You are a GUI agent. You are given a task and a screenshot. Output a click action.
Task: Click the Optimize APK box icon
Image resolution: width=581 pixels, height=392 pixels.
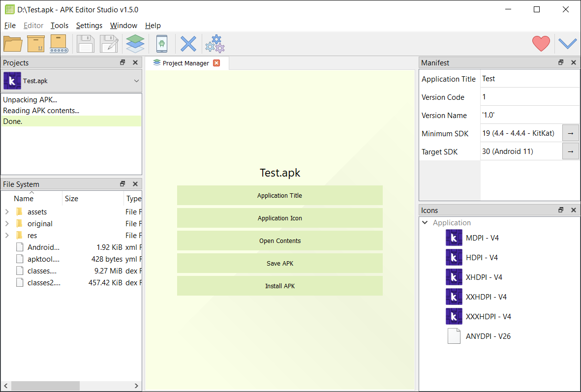36,44
